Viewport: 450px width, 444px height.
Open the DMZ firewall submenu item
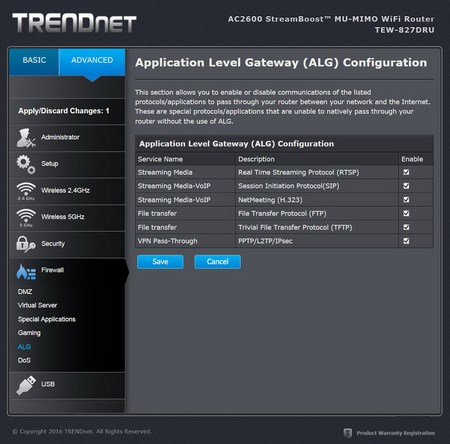25,292
